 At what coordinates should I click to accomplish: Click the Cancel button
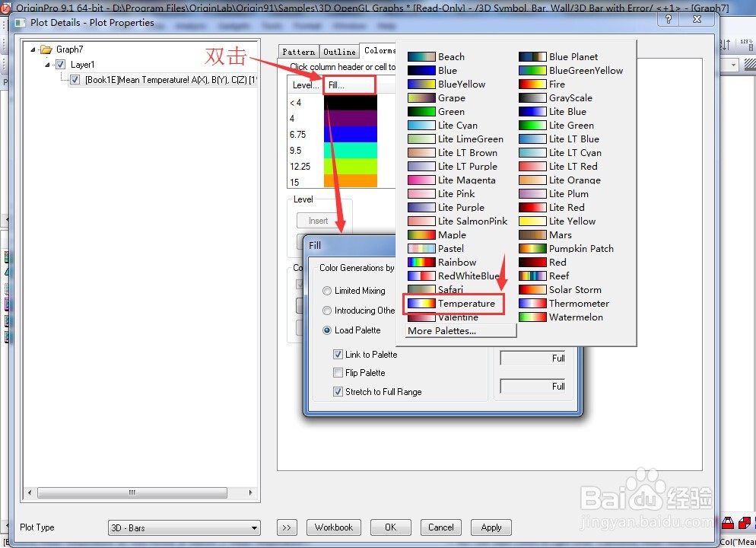click(440, 527)
